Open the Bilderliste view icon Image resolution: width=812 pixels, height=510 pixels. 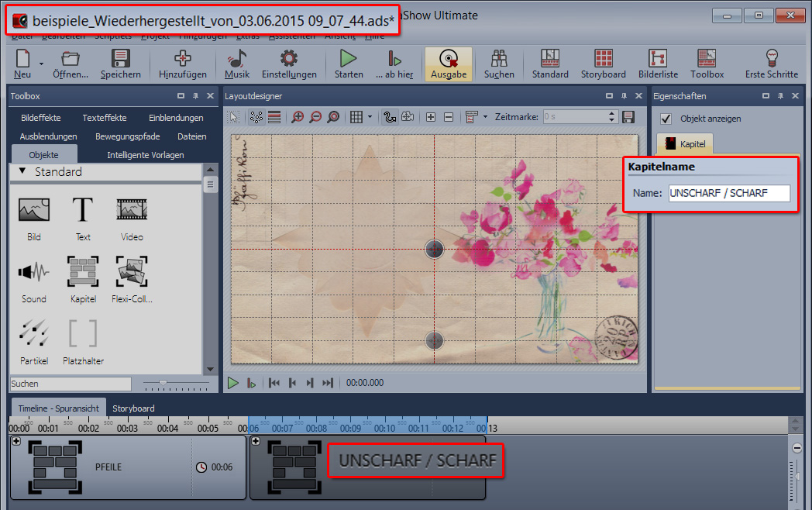tap(658, 59)
